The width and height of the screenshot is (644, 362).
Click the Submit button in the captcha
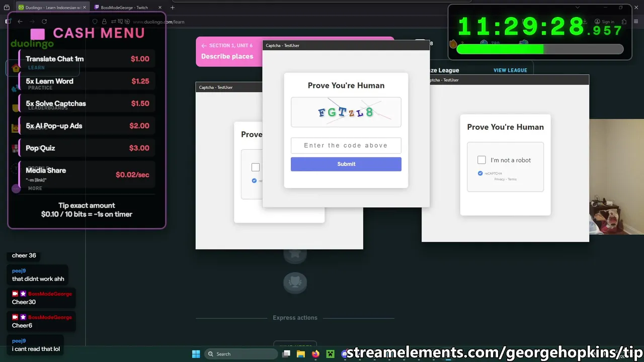[346, 164]
